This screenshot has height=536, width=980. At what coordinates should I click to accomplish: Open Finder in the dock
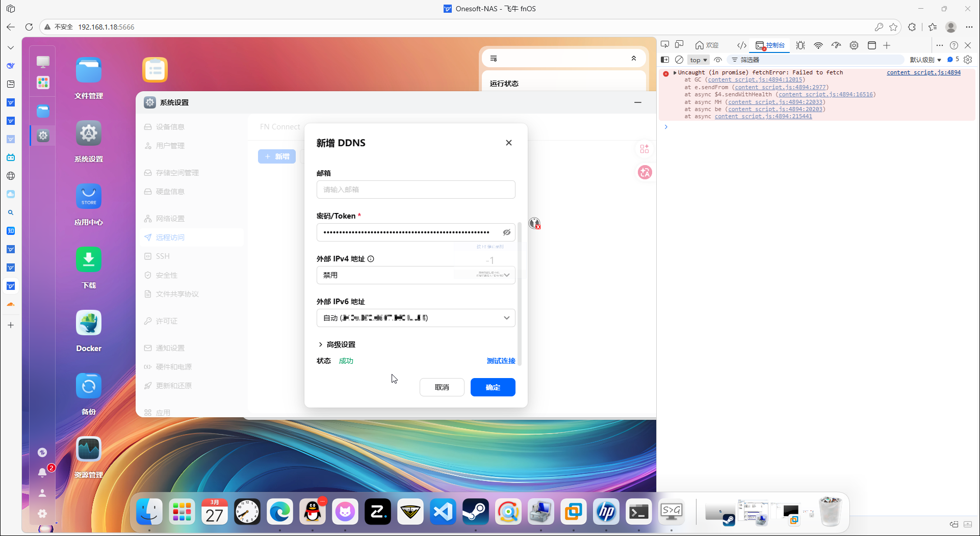pyautogui.click(x=149, y=512)
